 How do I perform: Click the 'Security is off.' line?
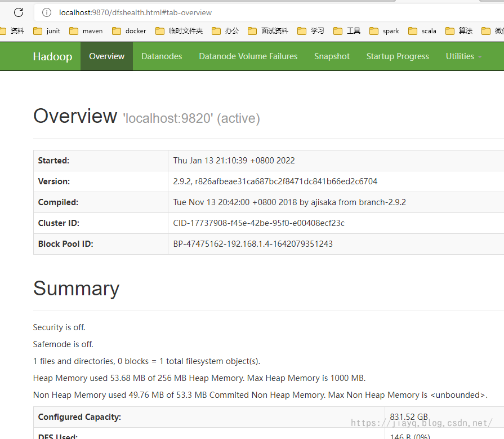click(59, 327)
